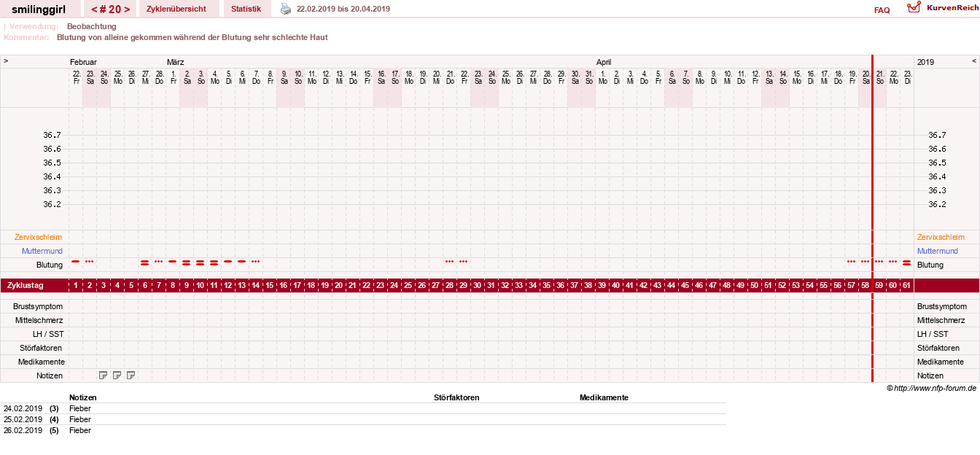980x455 pixels.
Task: Select cycle day 1 cell
Action: (76, 285)
